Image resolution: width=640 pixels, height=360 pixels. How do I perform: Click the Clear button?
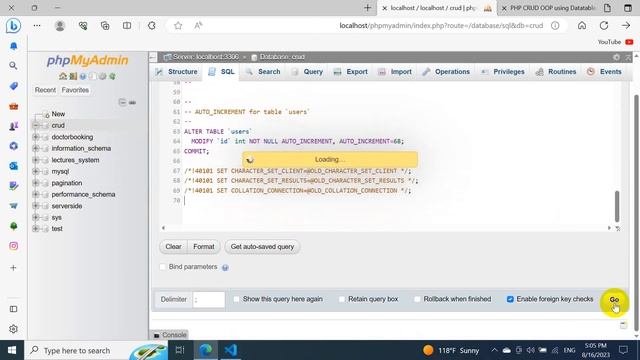(173, 247)
